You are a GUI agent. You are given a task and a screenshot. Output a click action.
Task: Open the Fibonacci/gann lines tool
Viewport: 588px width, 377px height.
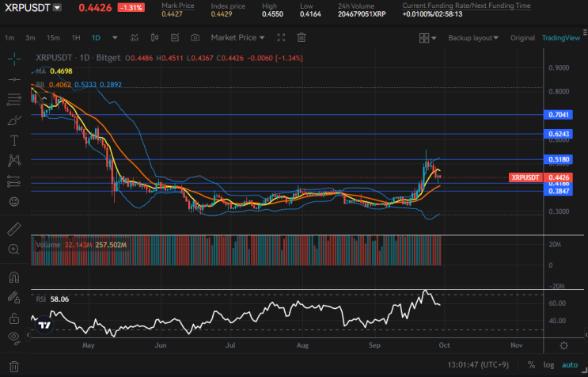[x=14, y=100]
